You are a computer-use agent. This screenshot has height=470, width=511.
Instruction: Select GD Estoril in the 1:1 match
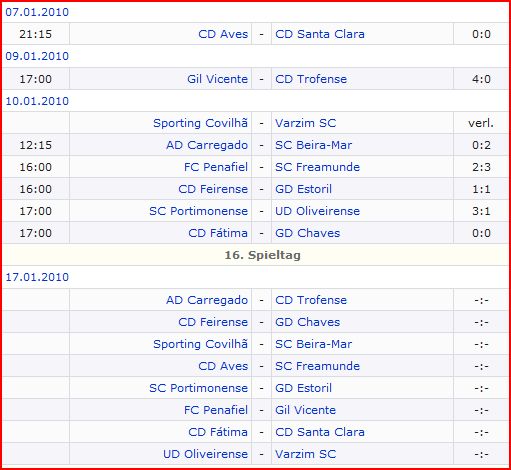(x=303, y=189)
